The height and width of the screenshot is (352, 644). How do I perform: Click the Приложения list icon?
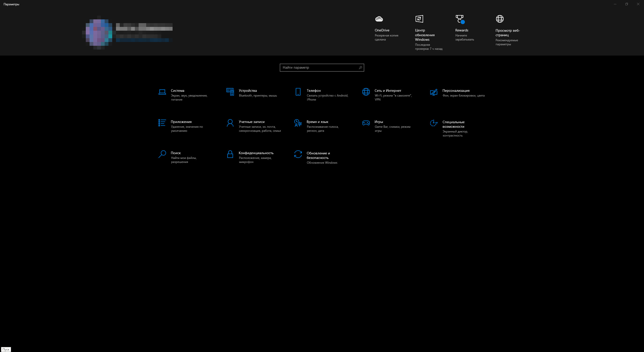pos(162,123)
